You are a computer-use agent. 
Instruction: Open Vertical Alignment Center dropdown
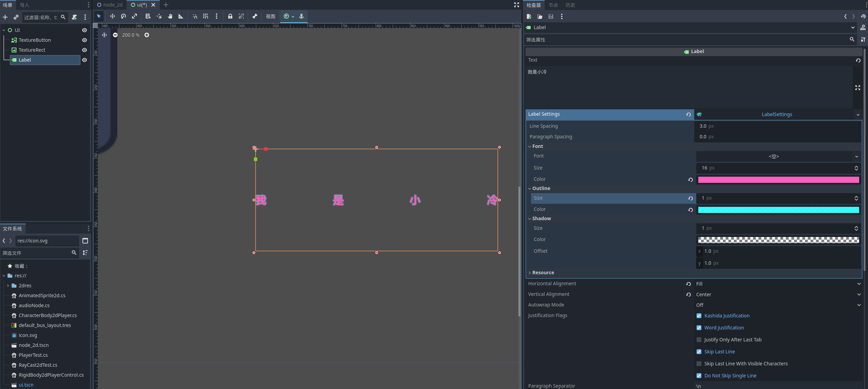778,294
